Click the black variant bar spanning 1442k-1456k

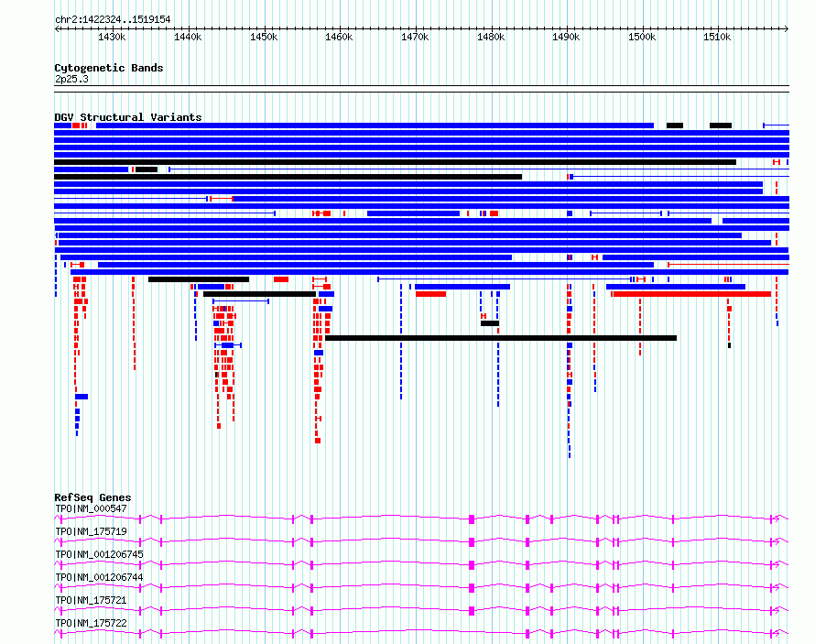tap(259, 294)
